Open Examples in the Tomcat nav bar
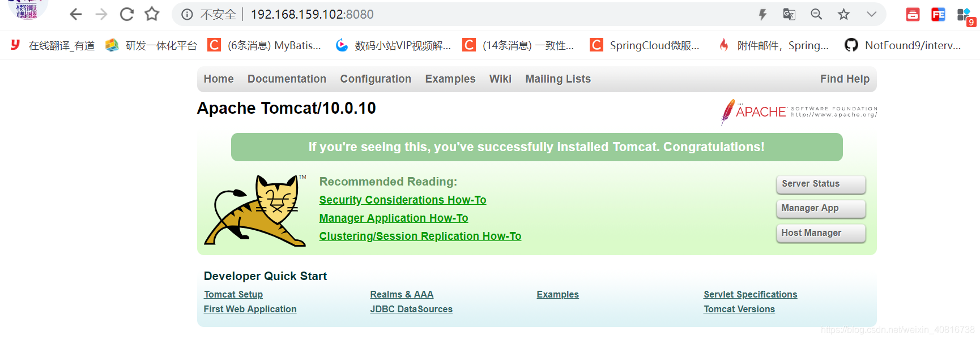The width and height of the screenshot is (980, 340). tap(450, 79)
